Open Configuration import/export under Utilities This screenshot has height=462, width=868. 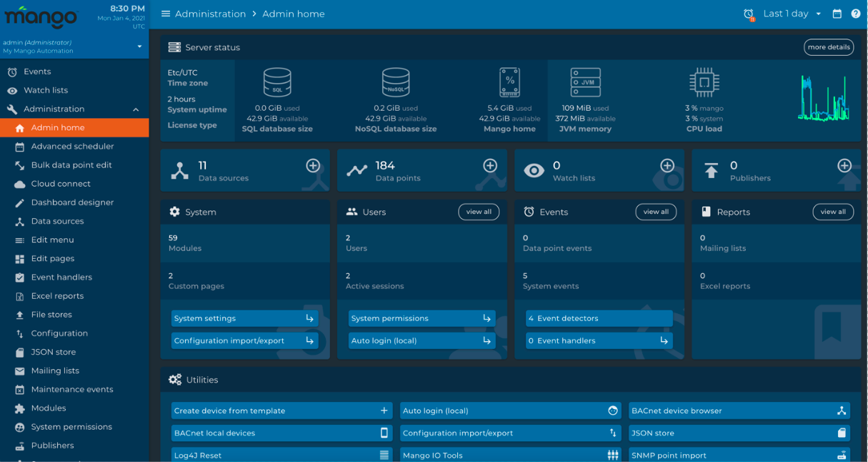point(511,433)
